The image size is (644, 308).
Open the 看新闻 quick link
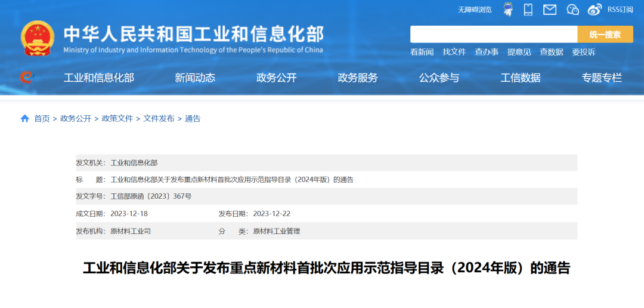(x=422, y=52)
